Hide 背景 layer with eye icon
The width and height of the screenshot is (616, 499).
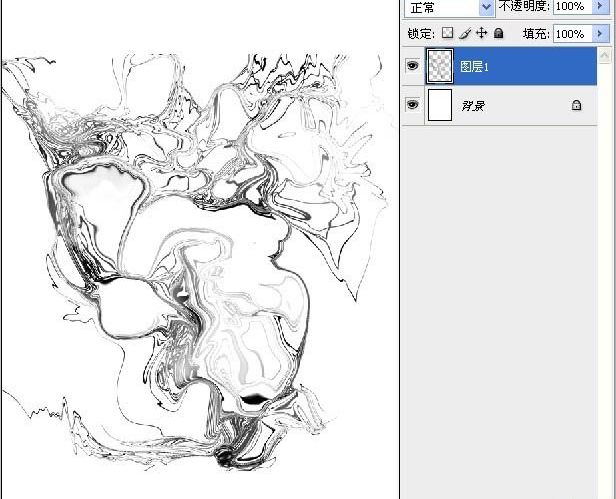click(x=412, y=105)
